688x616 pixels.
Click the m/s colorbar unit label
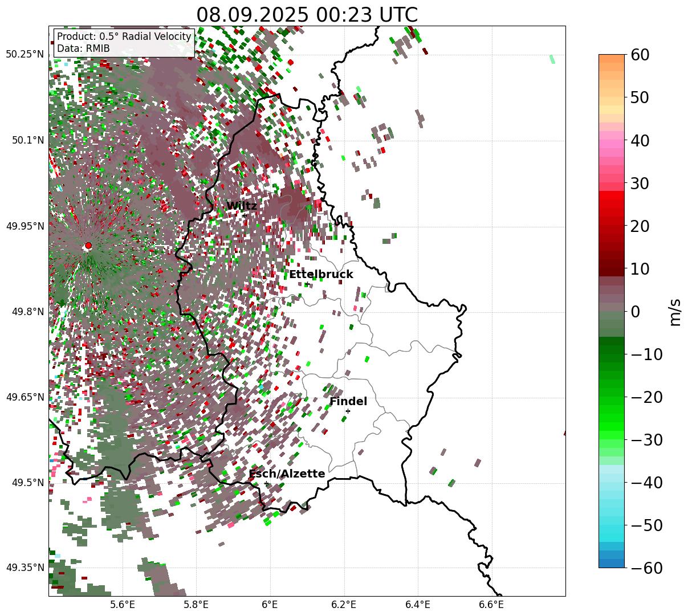click(x=675, y=311)
